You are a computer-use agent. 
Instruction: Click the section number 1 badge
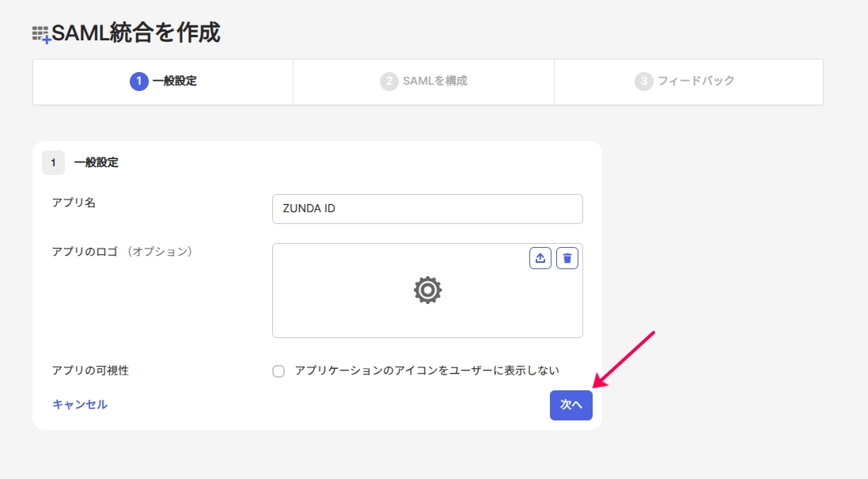tap(53, 163)
